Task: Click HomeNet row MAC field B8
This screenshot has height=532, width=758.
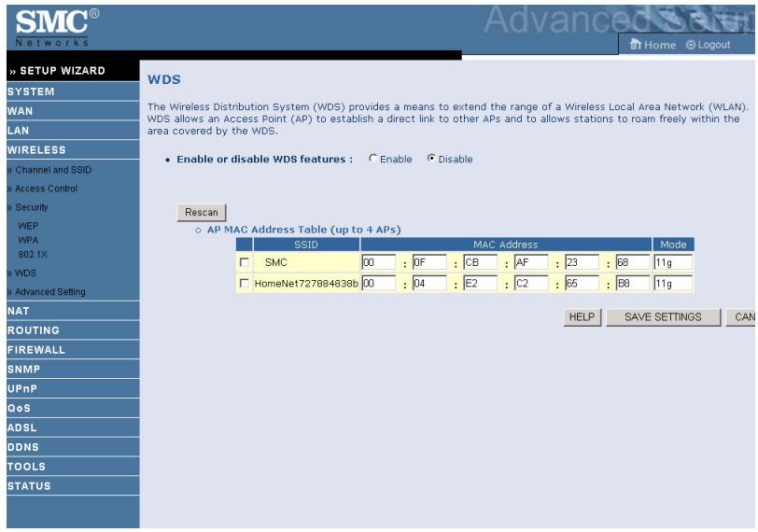Action: [x=633, y=283]
